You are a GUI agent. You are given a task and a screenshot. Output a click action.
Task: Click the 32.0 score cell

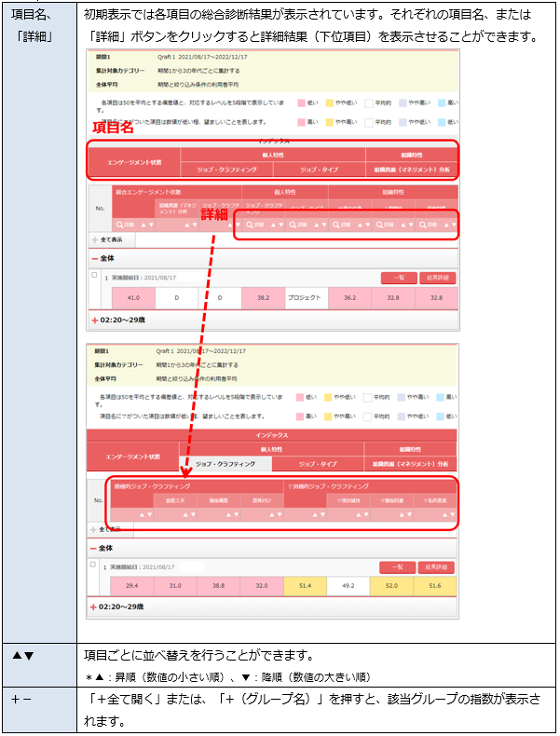(262, 586)
